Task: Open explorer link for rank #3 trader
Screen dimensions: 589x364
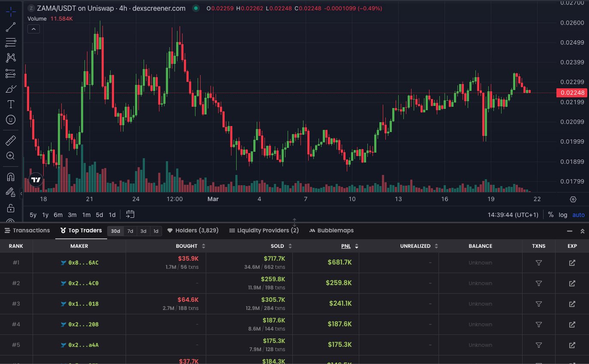Action: (572, 304)
